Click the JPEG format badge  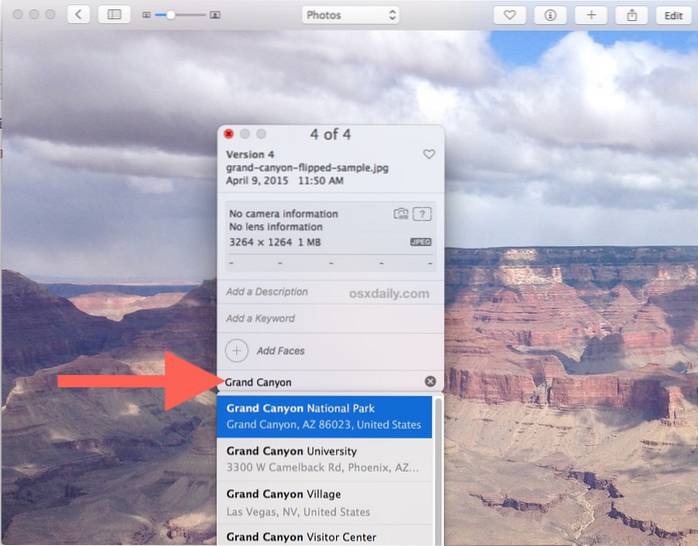421,242
